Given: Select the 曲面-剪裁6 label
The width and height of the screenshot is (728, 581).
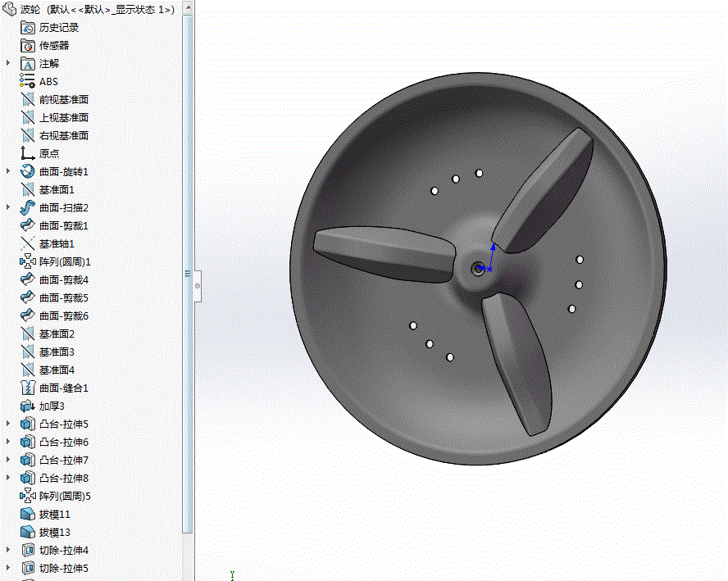Looking at the screenshot, I should point(64,316).
